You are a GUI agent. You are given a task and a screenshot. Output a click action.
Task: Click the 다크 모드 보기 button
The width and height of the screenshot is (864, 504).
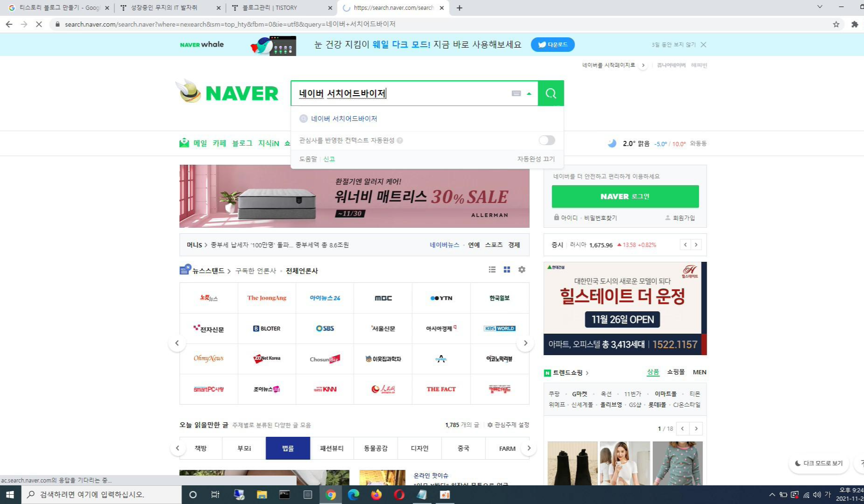(819, 463)
